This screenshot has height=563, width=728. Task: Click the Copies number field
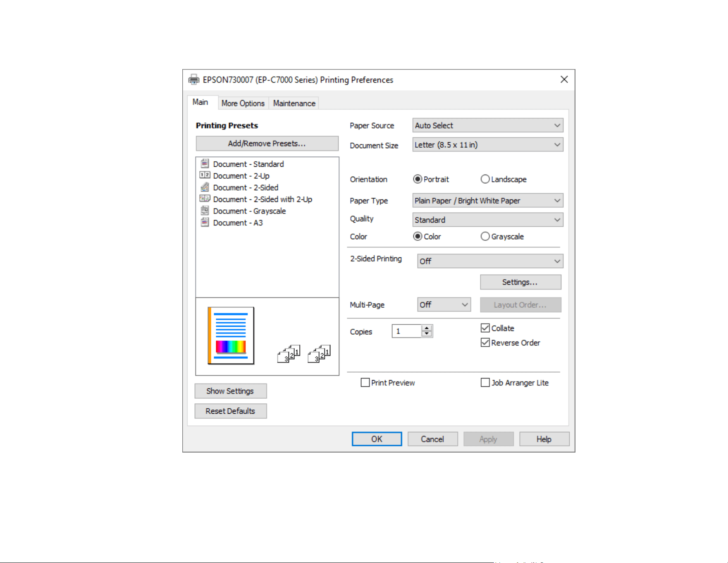[407, 331]
